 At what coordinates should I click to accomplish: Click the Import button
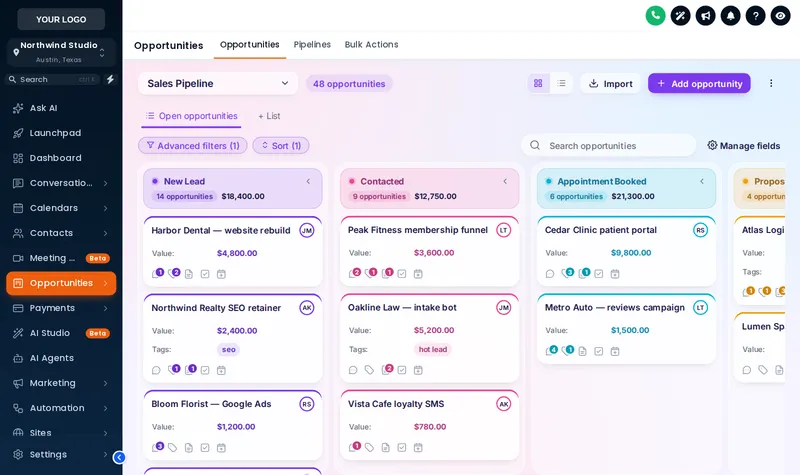(610, 83)
